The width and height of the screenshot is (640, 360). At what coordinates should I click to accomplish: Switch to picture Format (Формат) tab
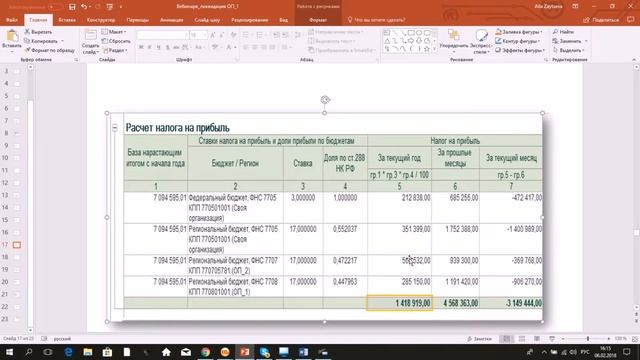[x=318, y=20]
